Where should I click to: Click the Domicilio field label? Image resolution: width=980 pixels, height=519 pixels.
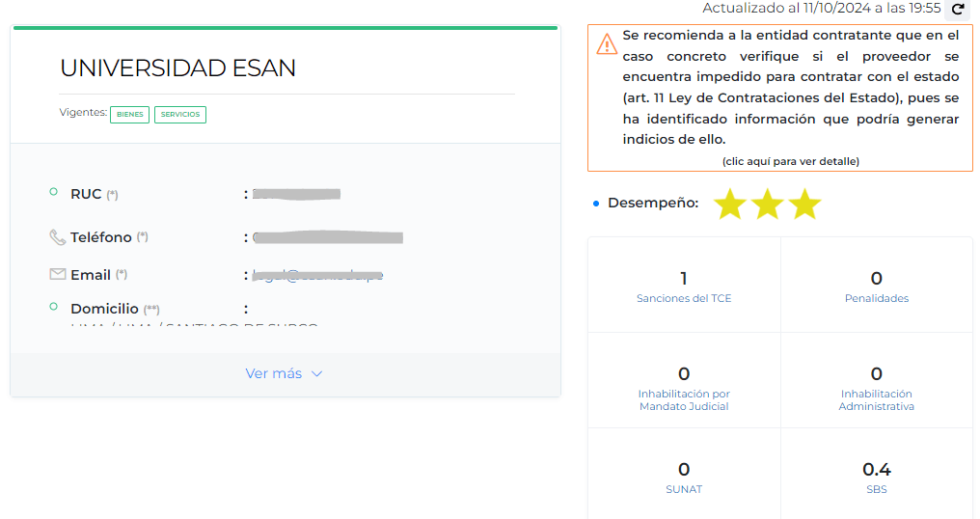[104, 309]
